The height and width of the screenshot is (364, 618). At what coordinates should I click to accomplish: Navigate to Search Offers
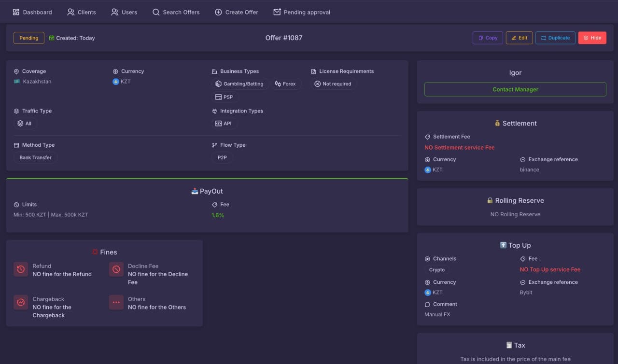[176, 12]
